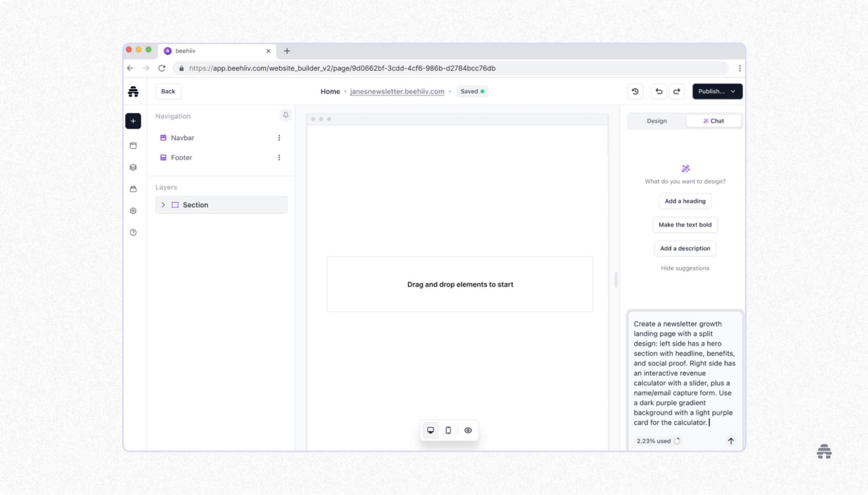Expand the Section layer chevron

click(163, 205)
